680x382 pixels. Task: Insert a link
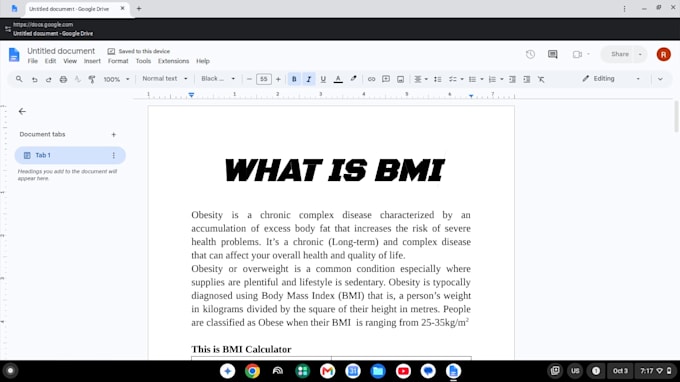point(371,79)
